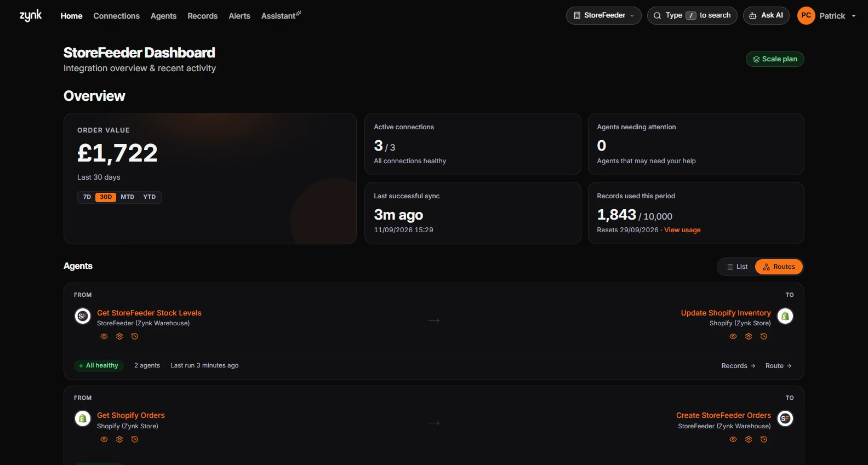Expand the Patrick account menu
Screen dimensions: 868x465
click(x=838, y=16)
